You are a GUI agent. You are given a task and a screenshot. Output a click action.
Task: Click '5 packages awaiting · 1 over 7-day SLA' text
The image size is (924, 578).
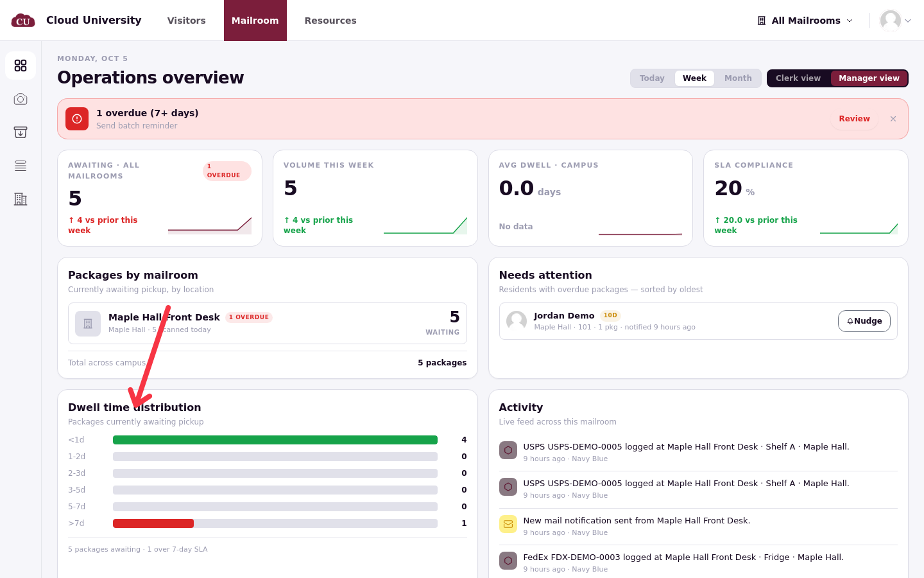(138, 549)
